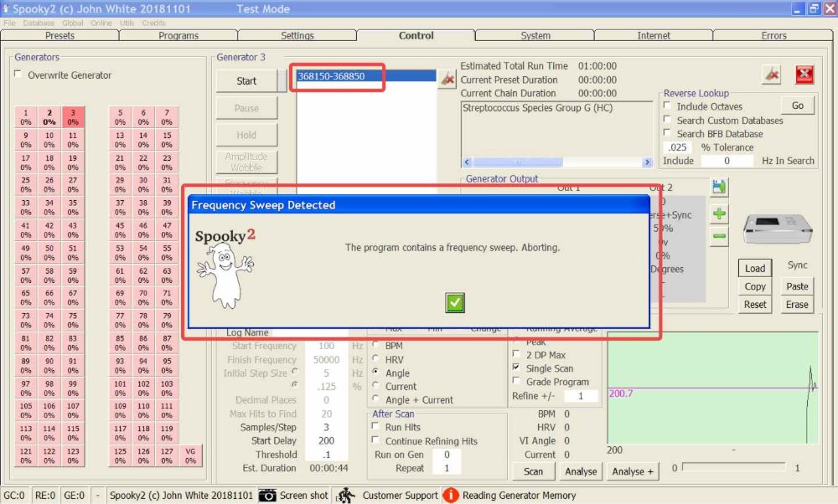Open Customer Support running man icon
The height and width of the screenshot is (504, 838).
tap(346, 496)
